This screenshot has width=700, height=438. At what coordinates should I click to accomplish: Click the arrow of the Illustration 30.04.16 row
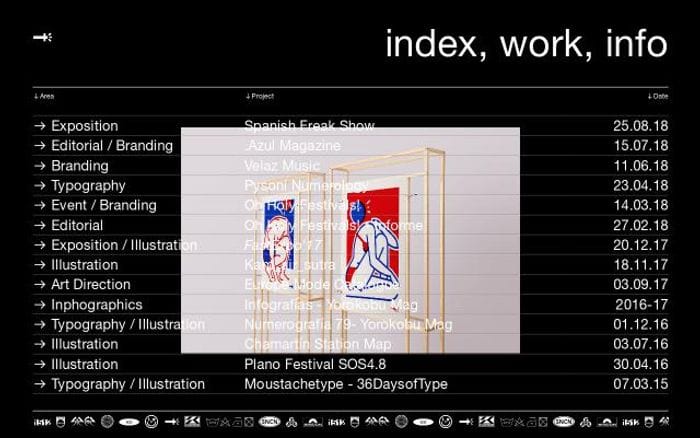coord(40,364)
